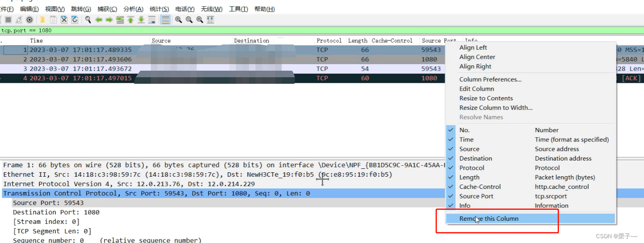Screen dimensions: 644x243
Task: Toggle the Source column checkmark
Action: [451, 149]
